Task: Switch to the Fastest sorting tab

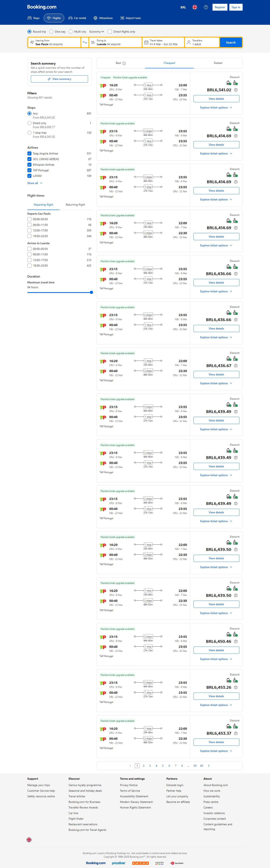Action: point(218,63)
